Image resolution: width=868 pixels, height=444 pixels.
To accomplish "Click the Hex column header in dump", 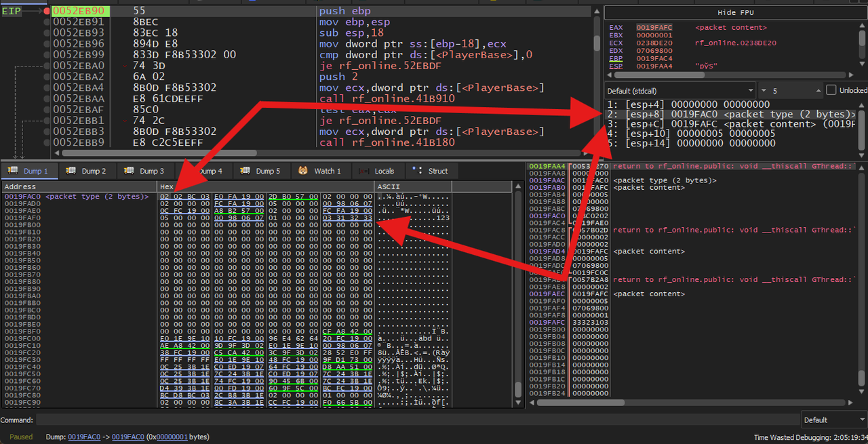I will (265, 186).
